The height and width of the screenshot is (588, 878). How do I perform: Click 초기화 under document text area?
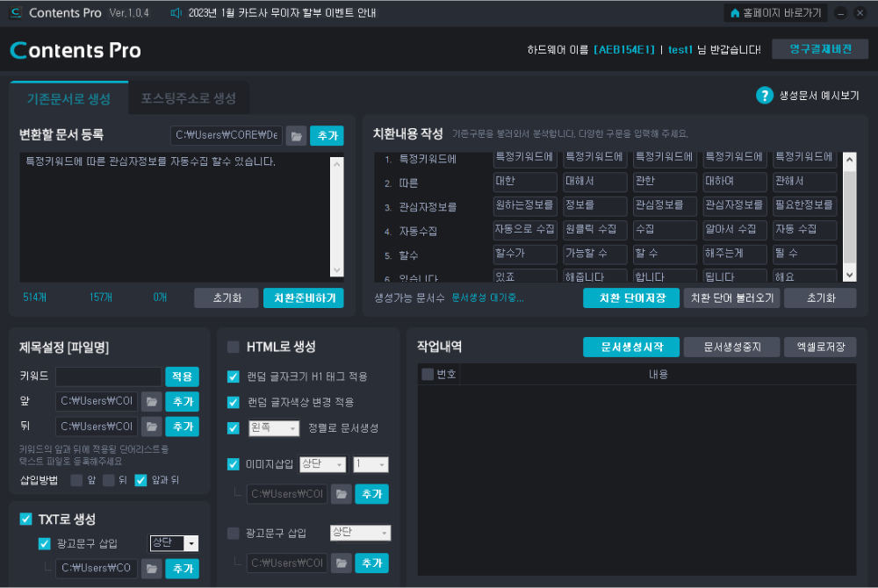tap(227, 298)
